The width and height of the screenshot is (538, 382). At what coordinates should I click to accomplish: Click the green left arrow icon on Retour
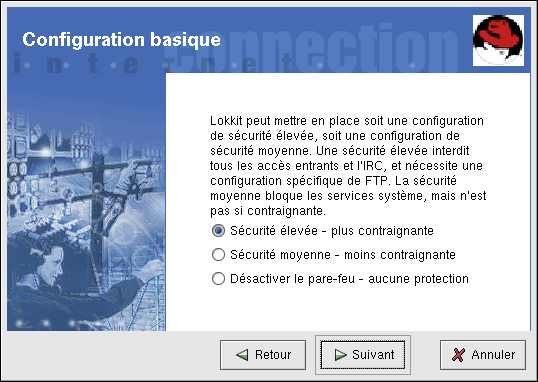click(x=242, y=355)
